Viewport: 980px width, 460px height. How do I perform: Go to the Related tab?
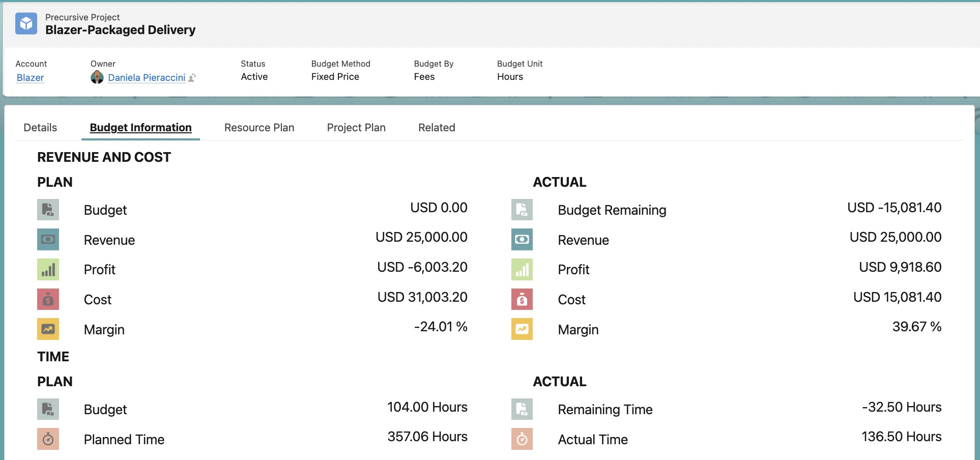(437, 128)
